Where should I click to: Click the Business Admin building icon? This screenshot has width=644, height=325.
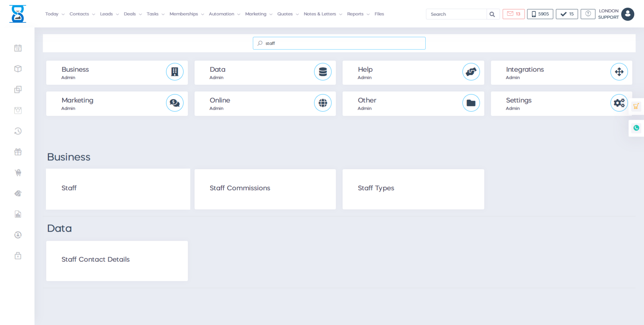[174, 72]
